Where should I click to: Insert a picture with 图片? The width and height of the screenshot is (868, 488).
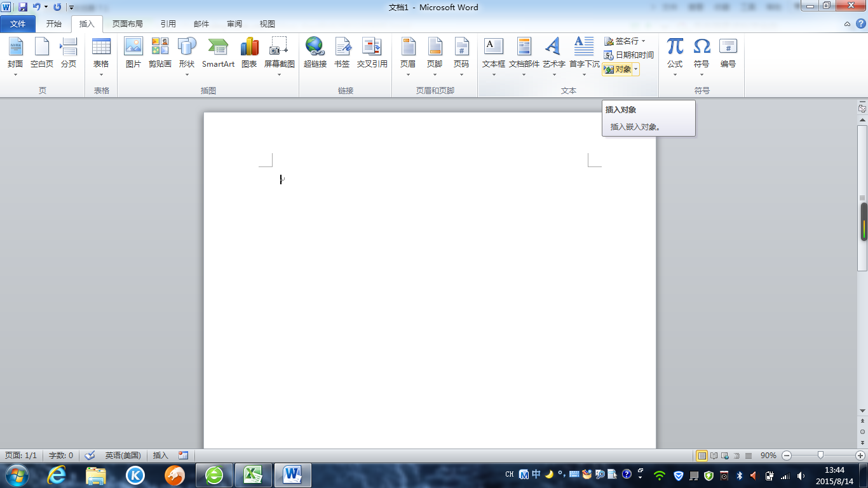tap(133, 53)
